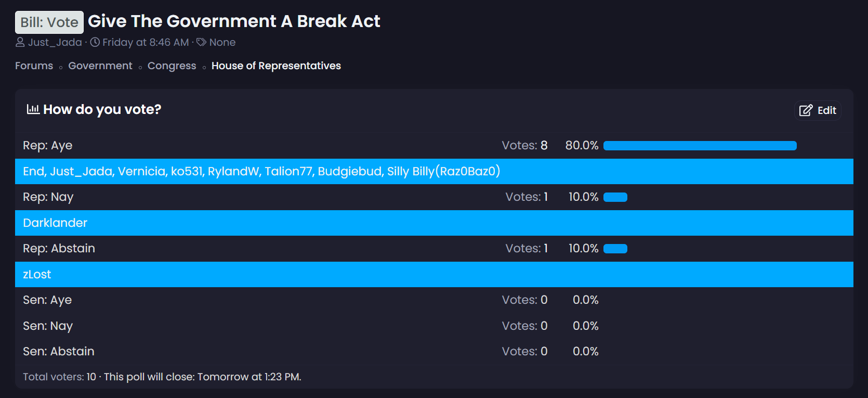Click the Friday at 8:46 AM timestamp
Screen dimensions: 868x398
[x=146, y=42]
